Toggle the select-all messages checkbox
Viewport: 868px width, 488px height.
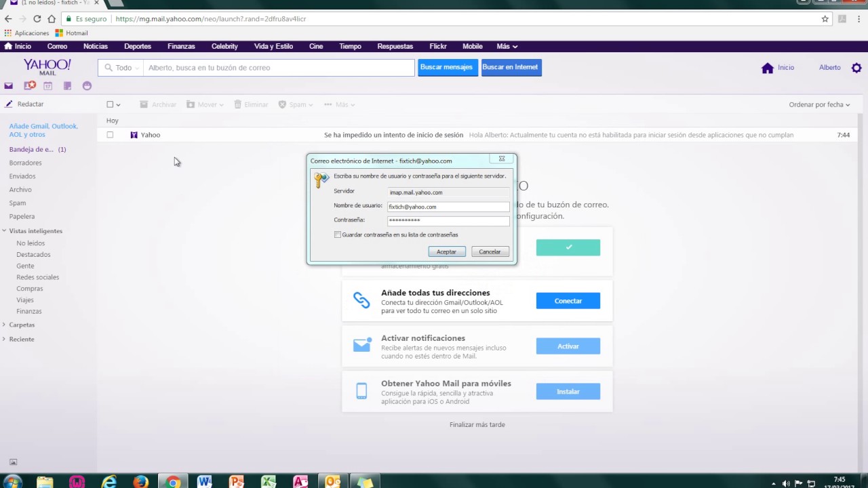110,104
